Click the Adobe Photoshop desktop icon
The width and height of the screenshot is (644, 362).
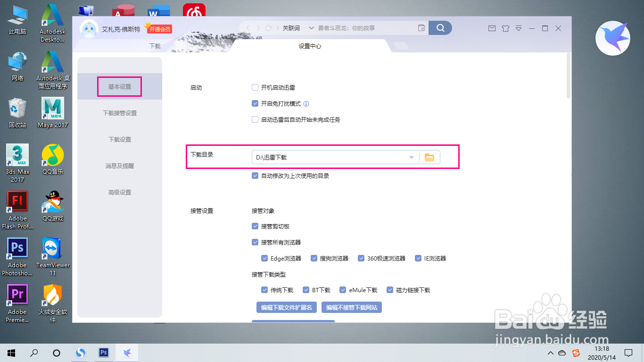[x=17, y=257]
